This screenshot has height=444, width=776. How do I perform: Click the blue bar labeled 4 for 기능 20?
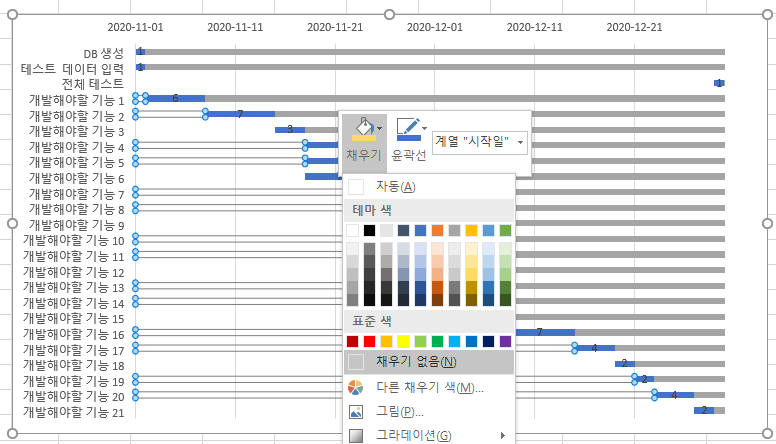pos(675,395)
